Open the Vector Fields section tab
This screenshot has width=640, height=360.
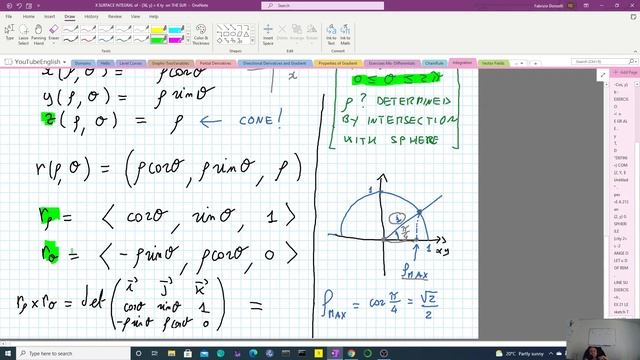pyautogui.click(x=493, y=63)
